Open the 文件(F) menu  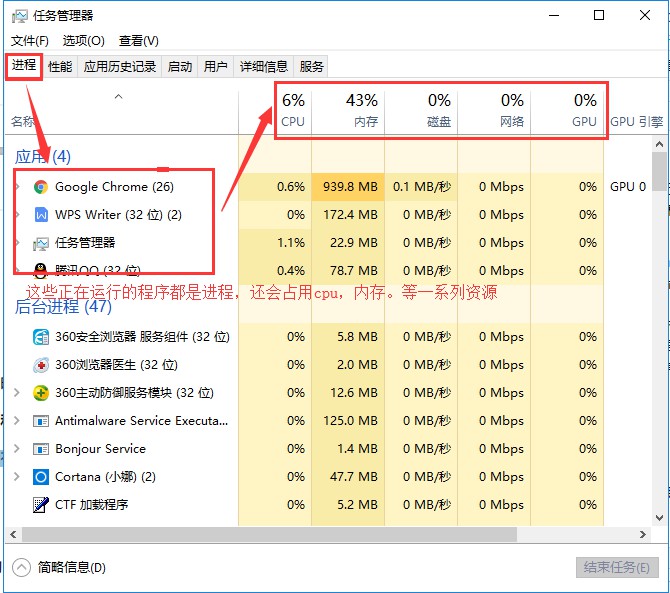click(x=29, y=41)
